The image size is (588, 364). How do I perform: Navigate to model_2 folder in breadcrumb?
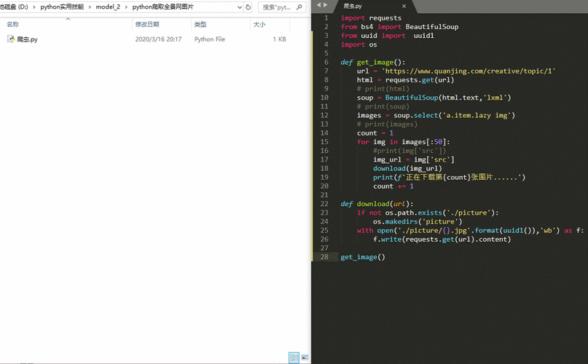pos(108,7)
